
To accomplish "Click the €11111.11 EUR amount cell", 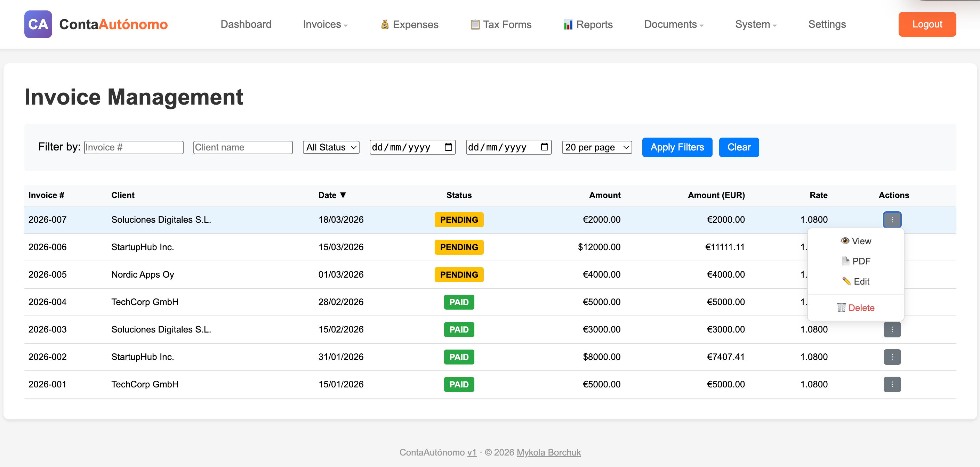I will [725, 247].
